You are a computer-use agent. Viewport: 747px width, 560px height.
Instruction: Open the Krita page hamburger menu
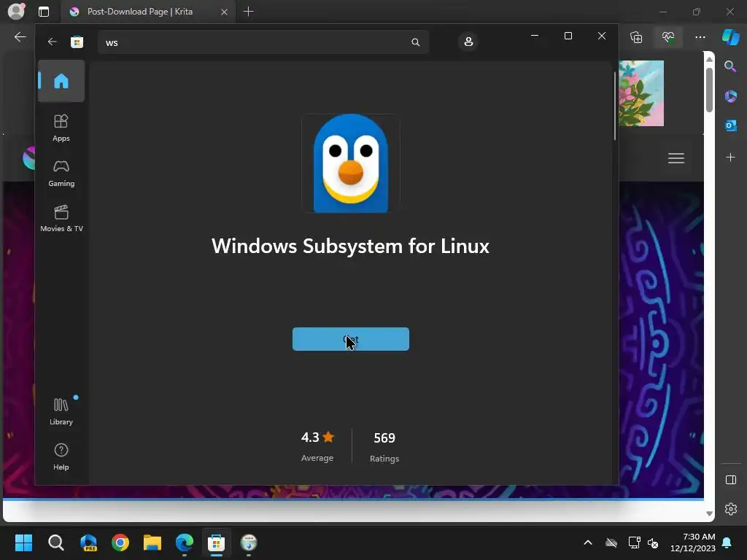pos(676,158)
